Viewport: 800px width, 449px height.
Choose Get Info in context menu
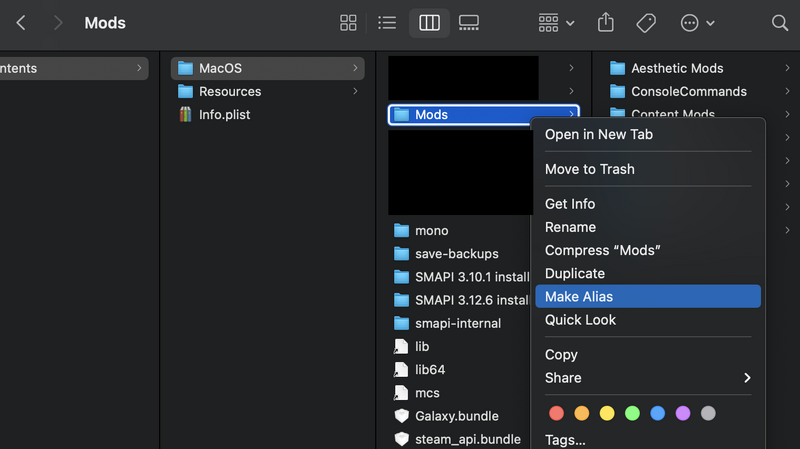(648, 204)
